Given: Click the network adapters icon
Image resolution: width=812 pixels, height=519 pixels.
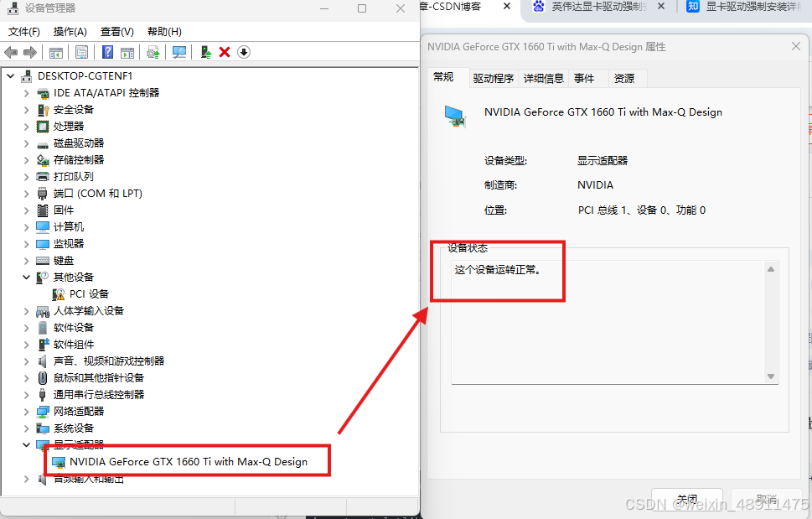Looking at the screenshot, I should [x=43, y=412].
